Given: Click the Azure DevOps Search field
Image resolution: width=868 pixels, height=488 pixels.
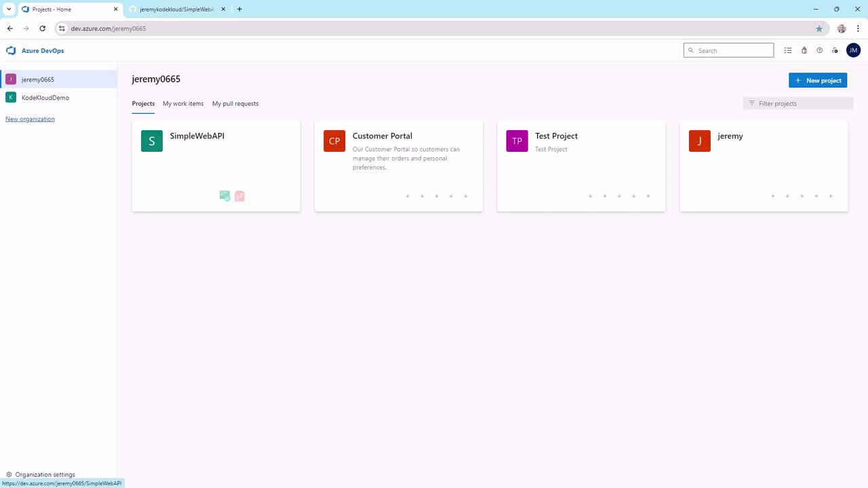Looking at the screenshot, I should 728,50.
